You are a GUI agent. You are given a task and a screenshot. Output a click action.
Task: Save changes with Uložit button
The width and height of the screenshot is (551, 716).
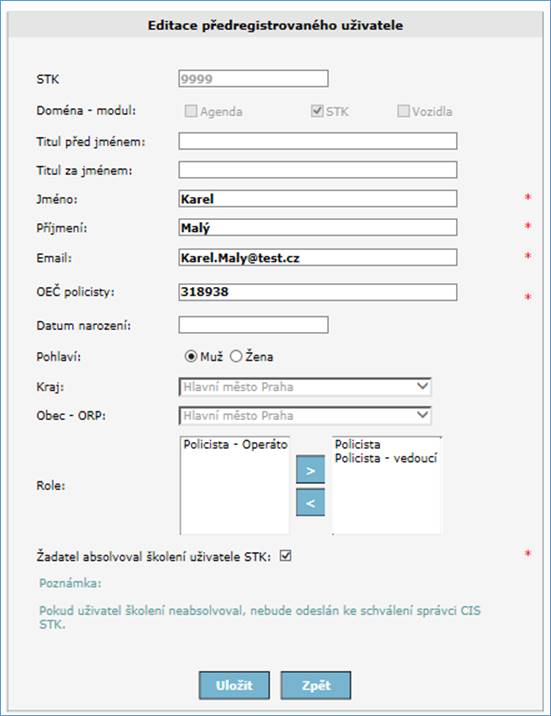click(234, 685)
